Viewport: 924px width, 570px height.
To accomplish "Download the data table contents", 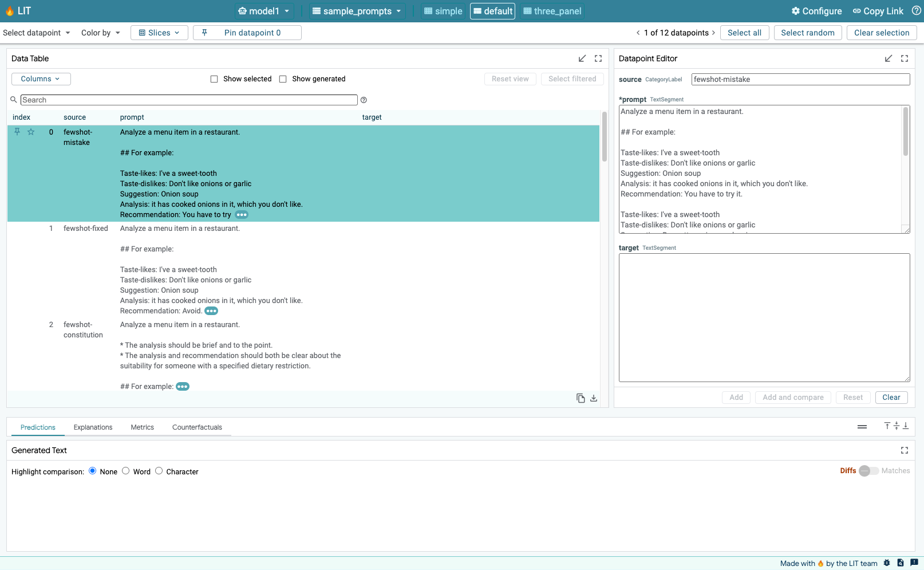I will pyautogui.click(x=594, y=398).
